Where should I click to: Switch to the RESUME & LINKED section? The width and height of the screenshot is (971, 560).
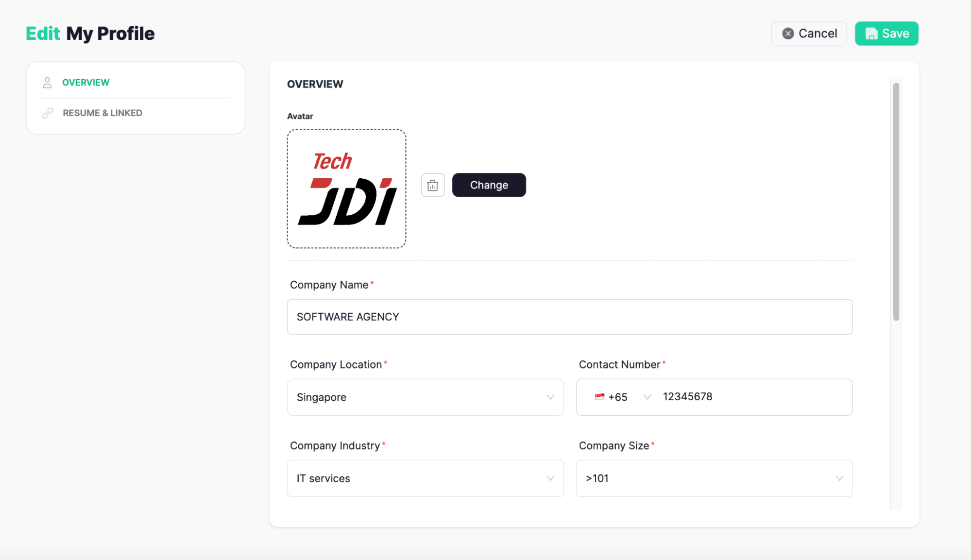[x=102, y=113]
